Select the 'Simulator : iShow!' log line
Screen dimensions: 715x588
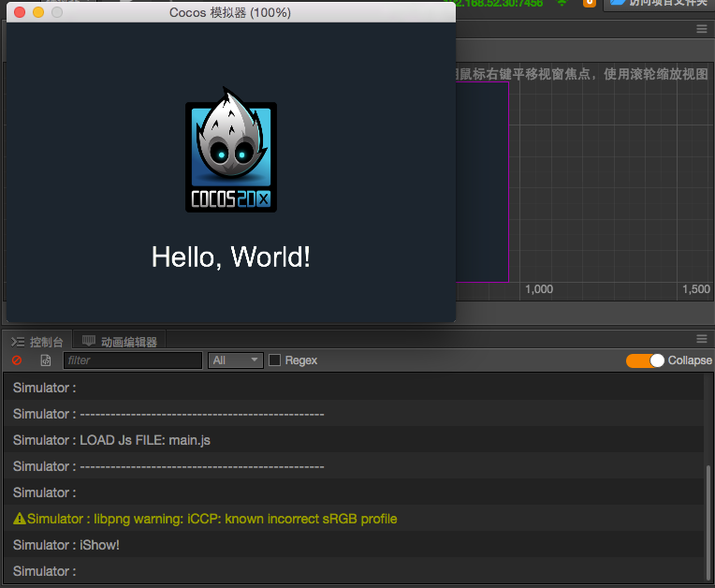tap(66, 545)
